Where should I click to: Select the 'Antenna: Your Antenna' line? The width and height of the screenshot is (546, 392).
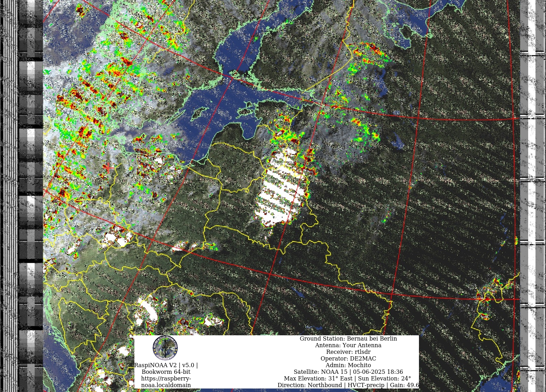348,345
